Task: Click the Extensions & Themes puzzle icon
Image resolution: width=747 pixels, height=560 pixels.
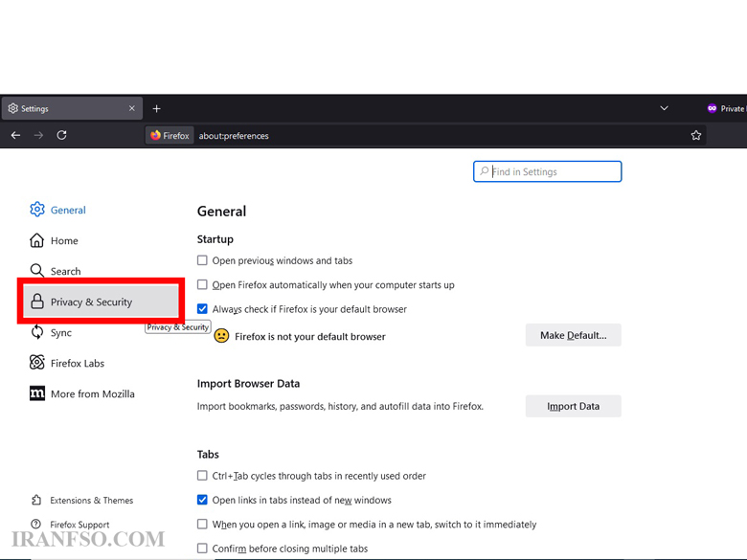Action: pyautogui.click(x=36, y=500)
